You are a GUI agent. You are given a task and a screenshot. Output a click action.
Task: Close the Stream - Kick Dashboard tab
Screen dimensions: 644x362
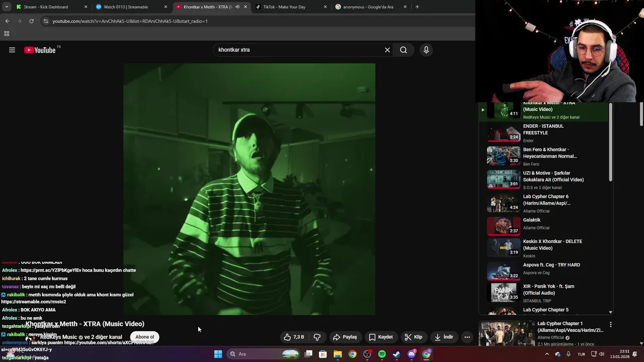tap(86, 7)
